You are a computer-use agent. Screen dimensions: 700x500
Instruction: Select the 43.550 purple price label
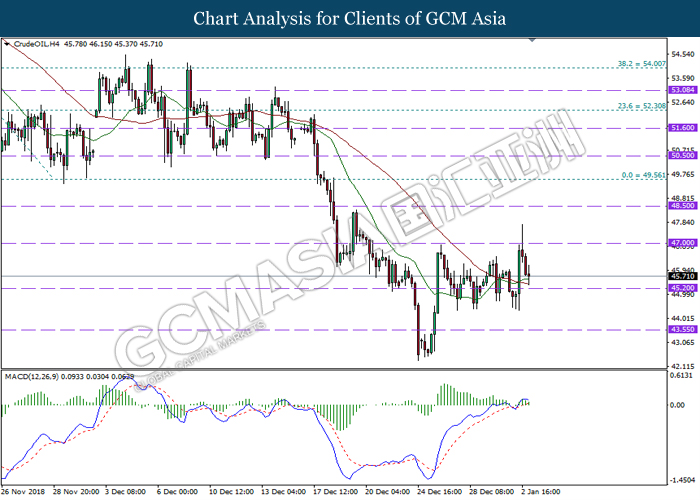point(683,329)
